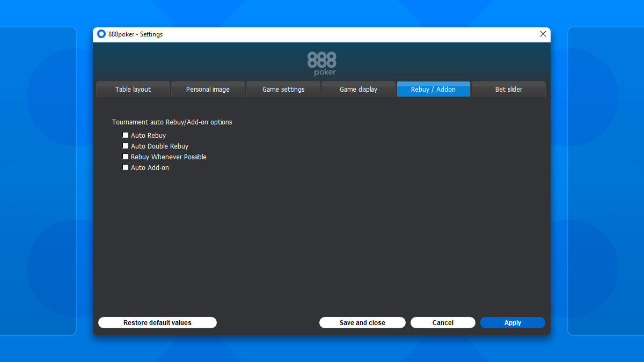
Task: Click the 888poker - Settings title text
Action: click(x=135, y=34)
